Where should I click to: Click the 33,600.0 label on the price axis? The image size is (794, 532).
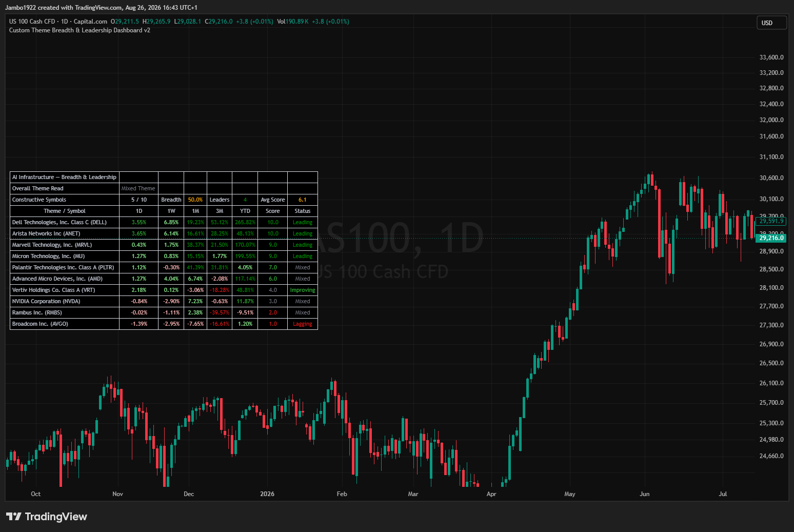tap(771, 57)
